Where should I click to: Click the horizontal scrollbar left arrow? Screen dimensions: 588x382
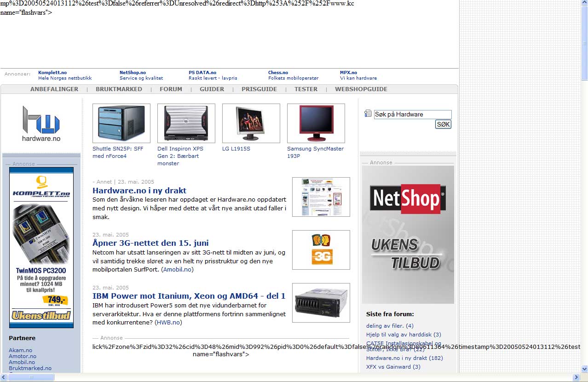(4, 377)
